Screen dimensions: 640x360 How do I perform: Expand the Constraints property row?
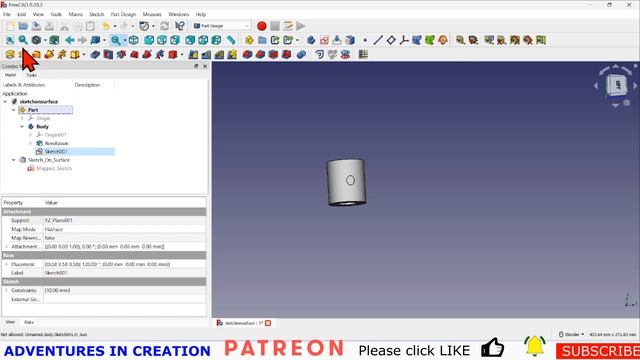[6, 290]
